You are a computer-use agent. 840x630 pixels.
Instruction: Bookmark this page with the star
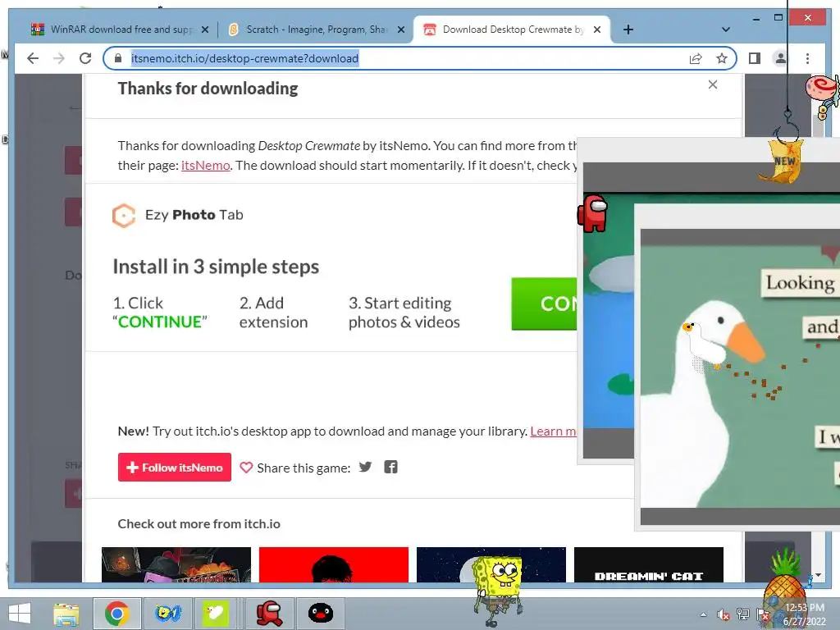click(722, 58)
